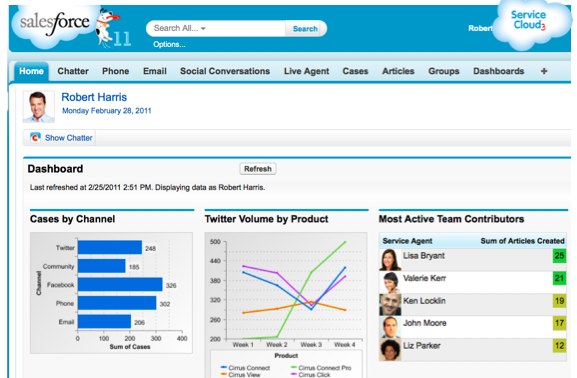Click Liz Parker's avatar photo
Viewport: 577px width, 378px height.
pyautogui.click(x=389, y=350)
